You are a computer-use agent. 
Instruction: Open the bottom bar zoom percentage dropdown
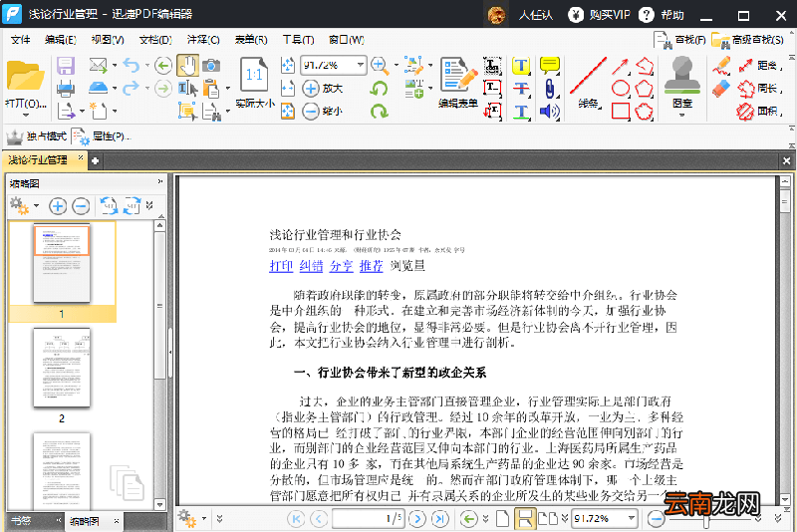tap(632, 518)
